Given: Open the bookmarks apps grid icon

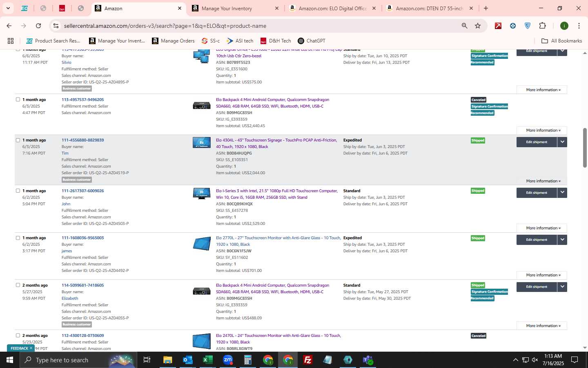Looking at the screenshot, I should 11,41.
